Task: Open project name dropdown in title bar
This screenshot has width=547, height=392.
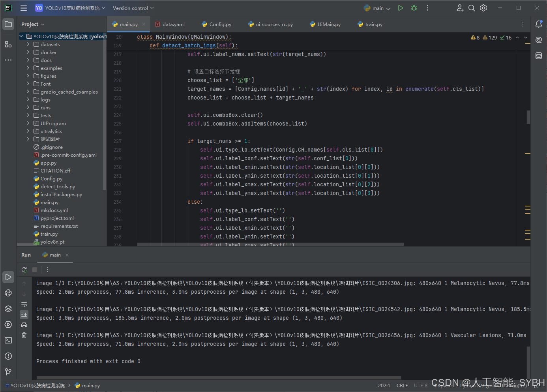Action: click(70, 8)
